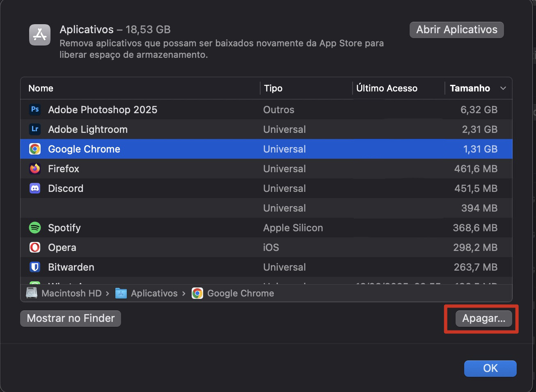Click the Discord app icon
This screenshot has width=536, height=392.
[35, 188]
